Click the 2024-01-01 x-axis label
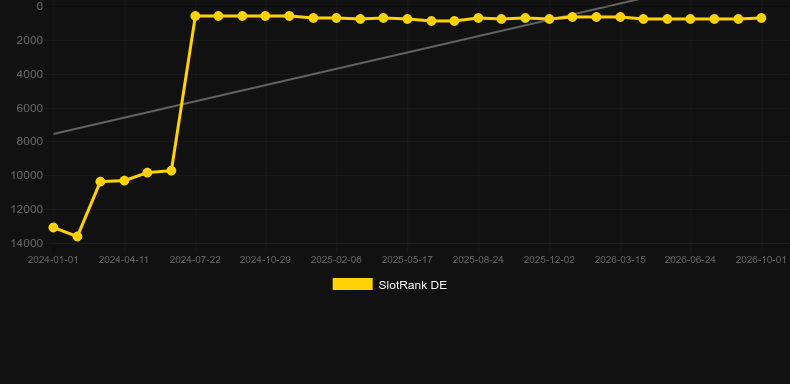 tap(53, 260)
